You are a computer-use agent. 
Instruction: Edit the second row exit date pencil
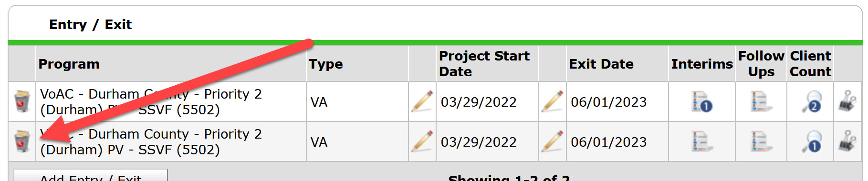[x=552, y=141]
